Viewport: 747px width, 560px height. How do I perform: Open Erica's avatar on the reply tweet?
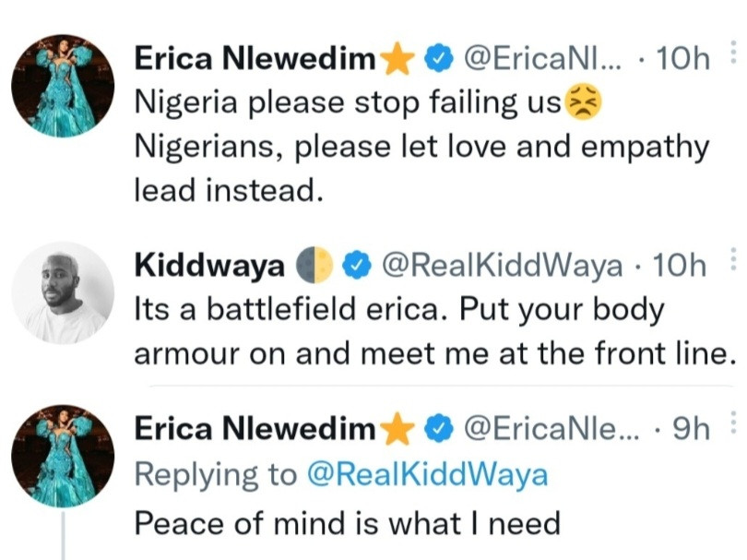pos(63,456)
